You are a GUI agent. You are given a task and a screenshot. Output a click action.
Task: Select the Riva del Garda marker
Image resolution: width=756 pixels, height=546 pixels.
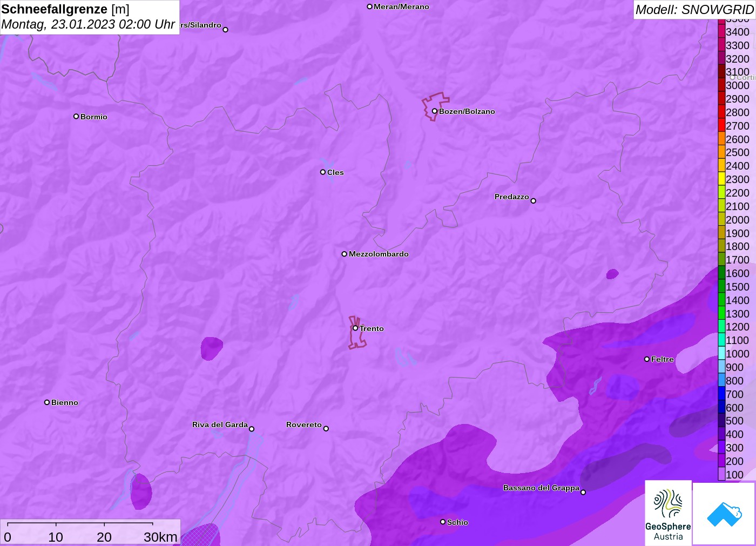tap(251, 429)
